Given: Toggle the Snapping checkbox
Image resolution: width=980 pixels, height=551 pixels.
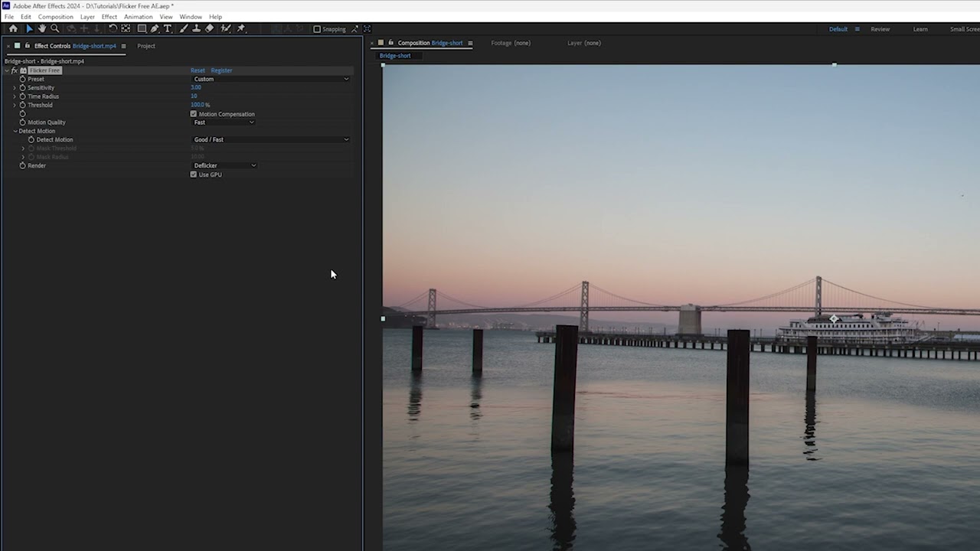Looking at the screenshot, I should [317, 29].
